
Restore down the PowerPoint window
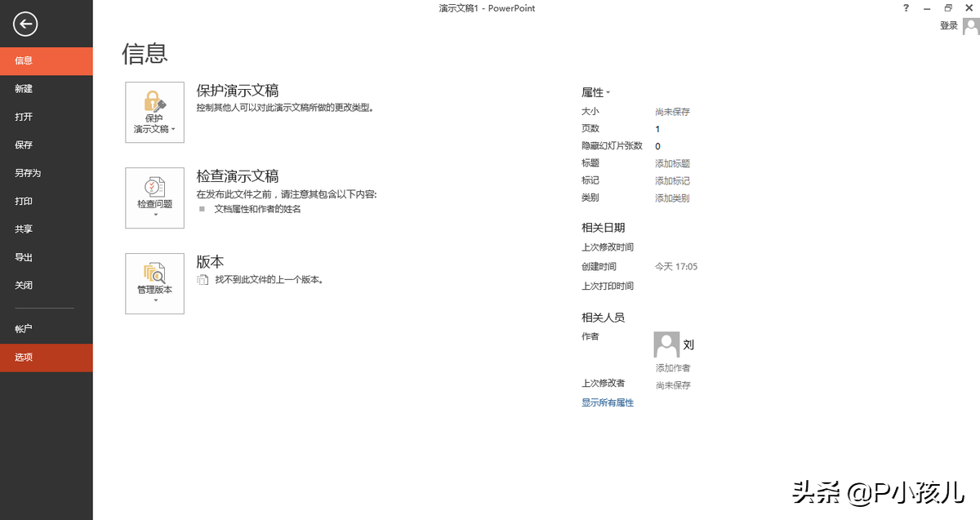[948, 8]
